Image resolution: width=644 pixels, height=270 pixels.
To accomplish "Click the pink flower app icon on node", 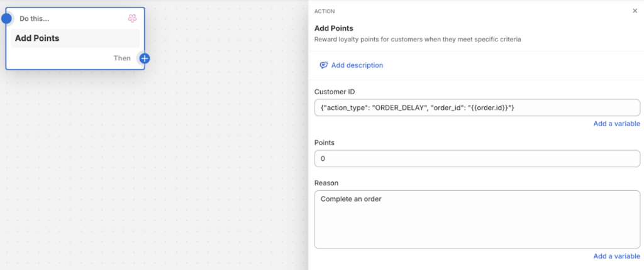I will tap(132, 19).
